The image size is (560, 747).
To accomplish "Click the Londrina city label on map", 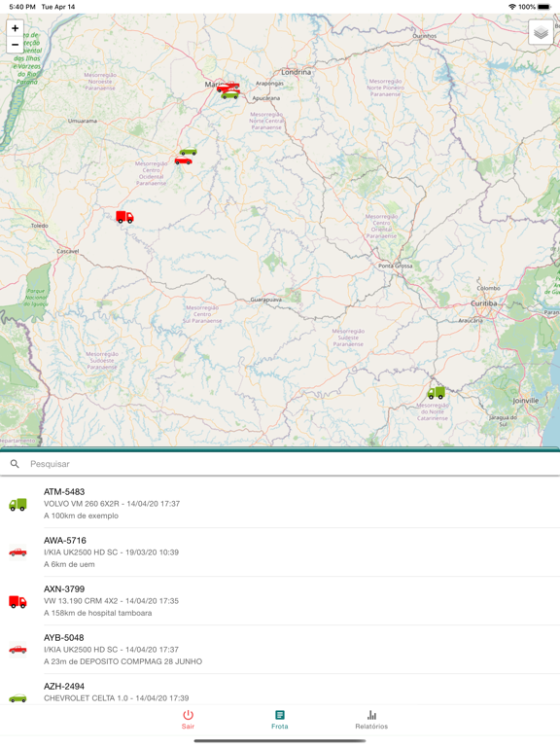I will [x=296, y=72].
